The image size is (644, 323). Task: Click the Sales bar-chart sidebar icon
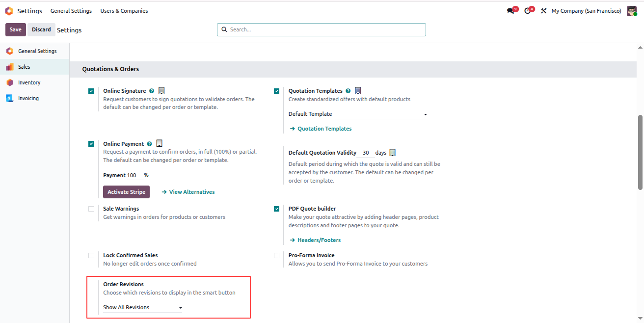tap(10, 67)
